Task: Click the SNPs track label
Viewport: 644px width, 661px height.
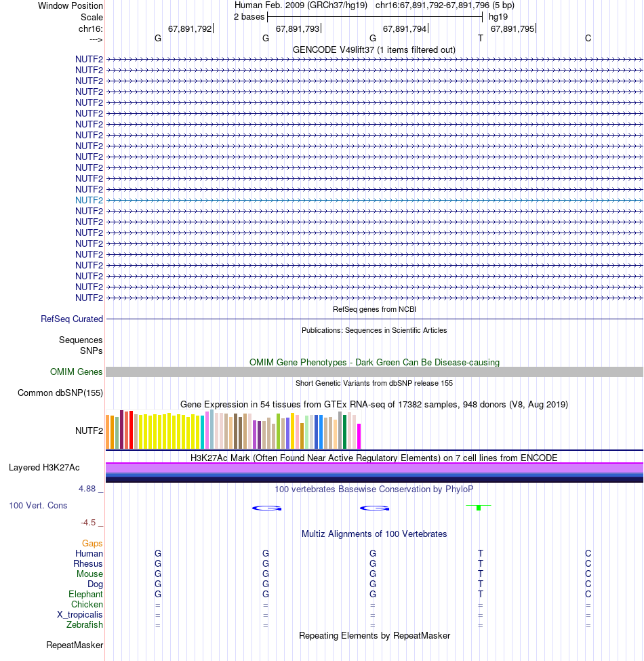Action: point(91,350)
